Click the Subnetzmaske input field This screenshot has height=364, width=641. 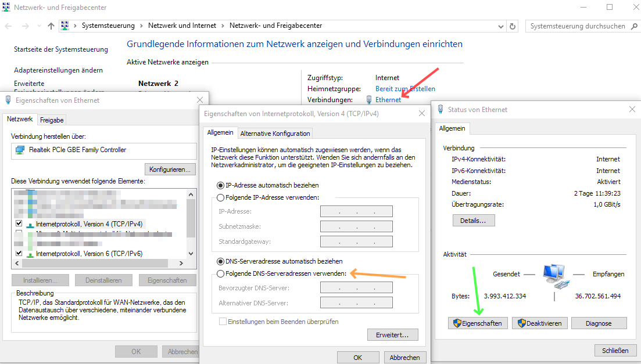pyautogui.click(x=356, y=226)
